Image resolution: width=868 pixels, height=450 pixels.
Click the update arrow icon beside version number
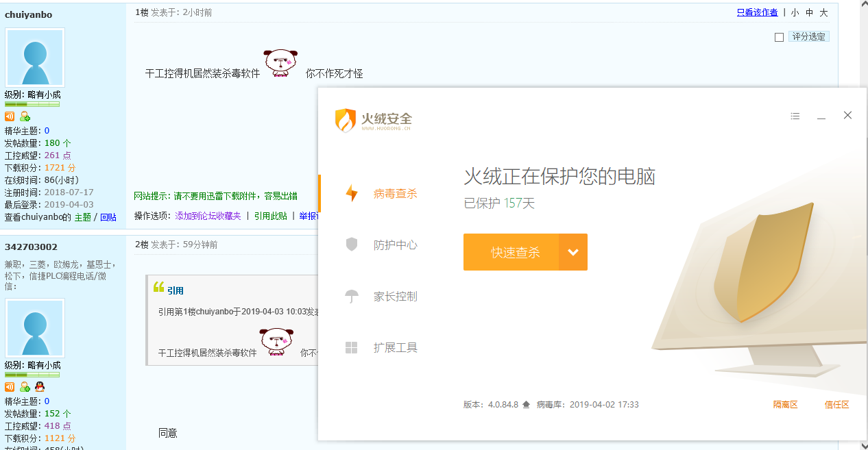point(526,405)
